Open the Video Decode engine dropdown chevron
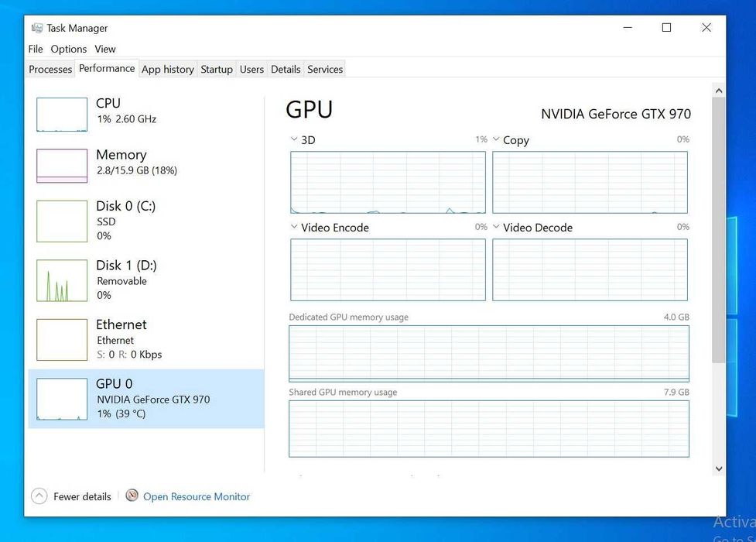This screenshot has width=756, height=542. (x=496, y=226)
